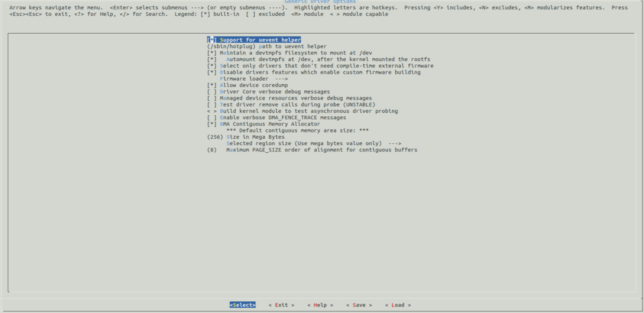Open the Firmware loader submenu

point(254,79)
